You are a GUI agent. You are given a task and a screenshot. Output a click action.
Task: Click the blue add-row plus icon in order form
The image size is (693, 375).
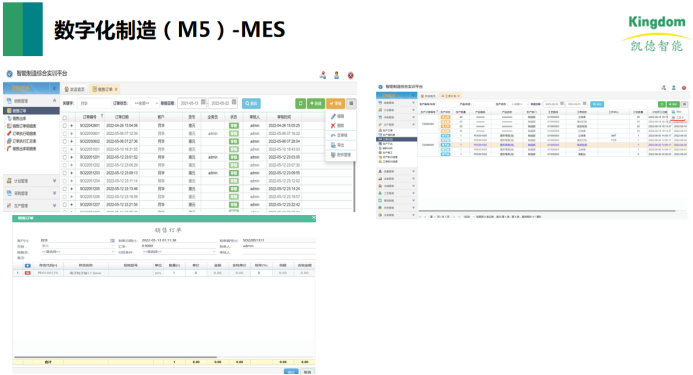27,265
